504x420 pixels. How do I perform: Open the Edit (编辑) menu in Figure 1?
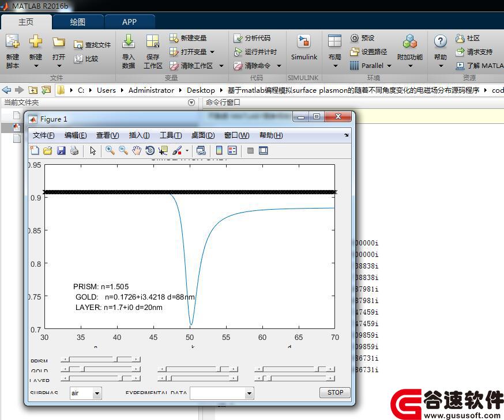(x=76, y=135)
